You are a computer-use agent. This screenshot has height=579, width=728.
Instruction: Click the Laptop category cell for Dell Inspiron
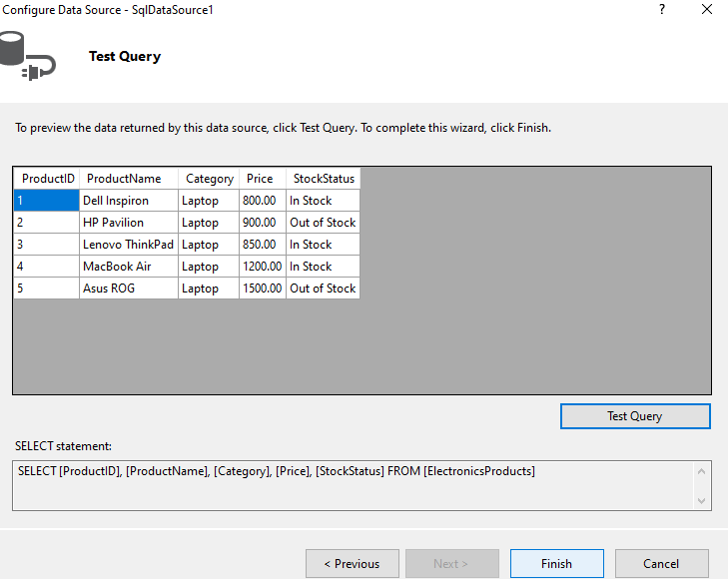[x=209, y=201]
